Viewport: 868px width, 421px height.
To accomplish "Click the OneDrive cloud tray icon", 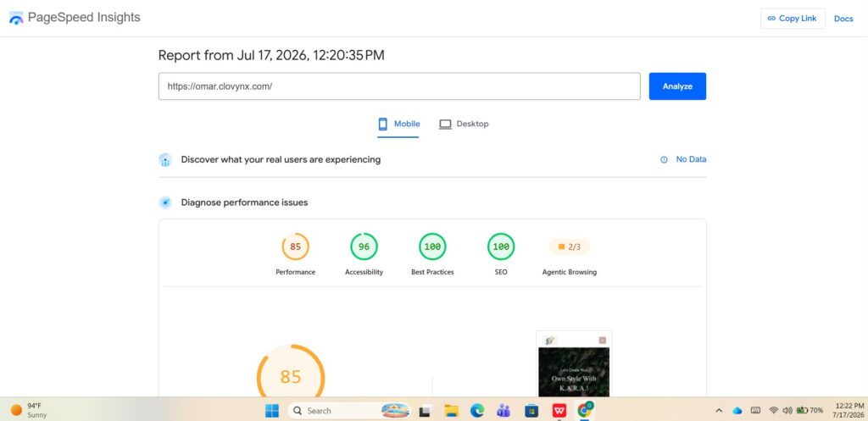I will tap(737, 411).
